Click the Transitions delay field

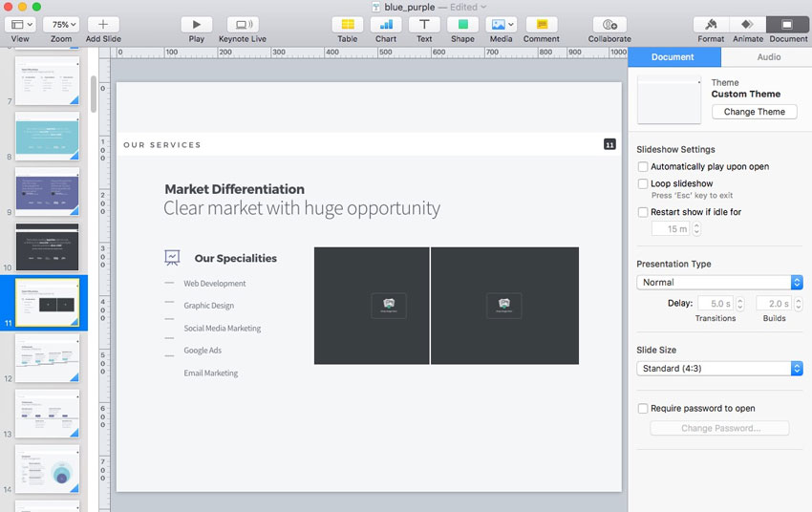click(x=716, y=304)
